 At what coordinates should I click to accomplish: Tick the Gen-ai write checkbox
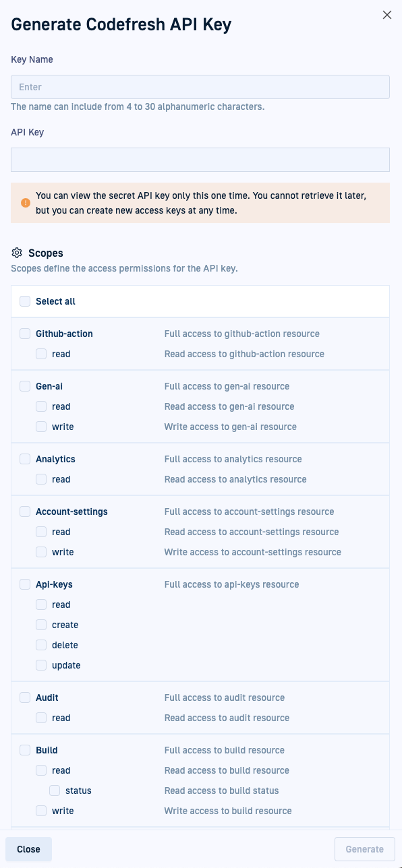pos(41,427)
